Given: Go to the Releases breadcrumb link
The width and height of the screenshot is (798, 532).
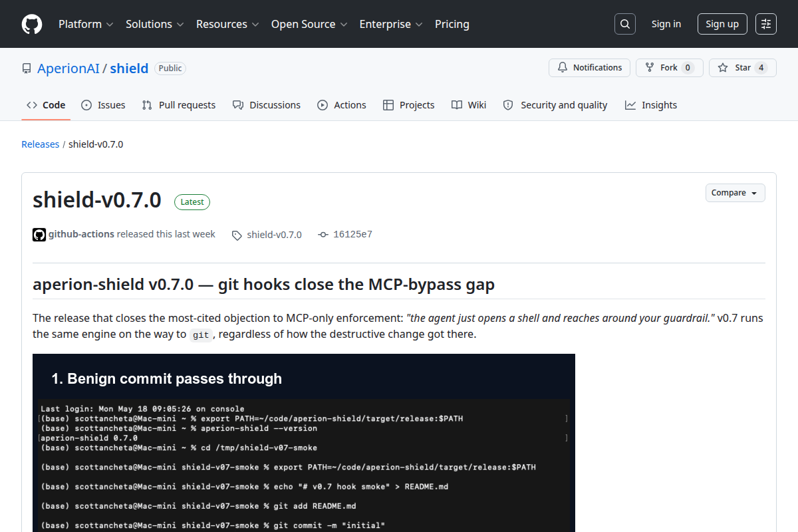Looking at the screenshot, I should coord(41,144).
